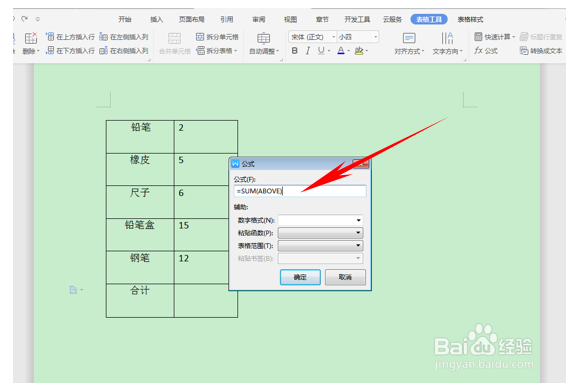Expand font color options arrow
566x384 pixels.
pyautogui.click(x=349, y=51)
